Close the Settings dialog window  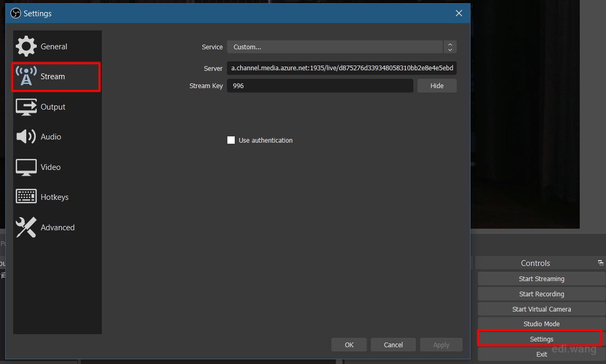pyautogui.click(x=459, y=14)
